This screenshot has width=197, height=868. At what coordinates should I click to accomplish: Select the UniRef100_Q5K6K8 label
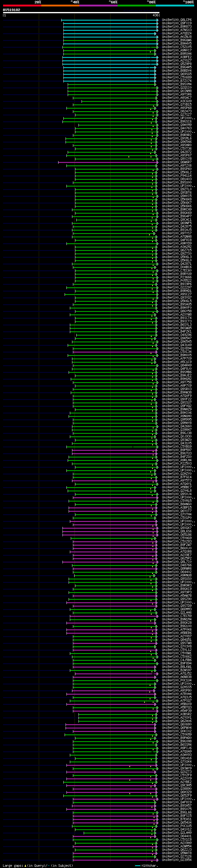point(177,200)
